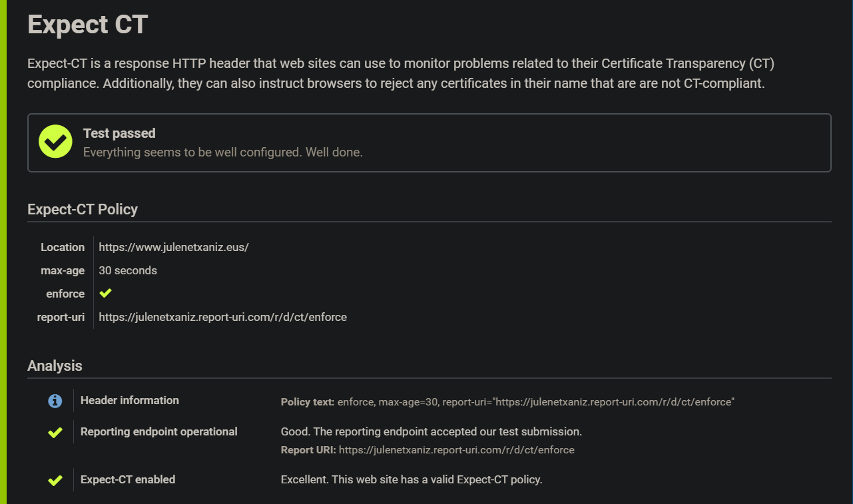
Task: Click the green enforce checkmark in policy table
Action: pos(105,294)
